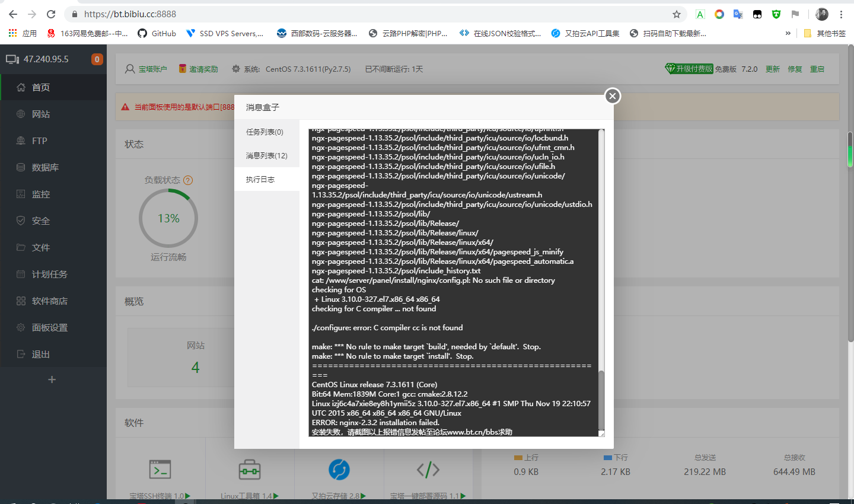Bookmark this page with the star icon

677,14
